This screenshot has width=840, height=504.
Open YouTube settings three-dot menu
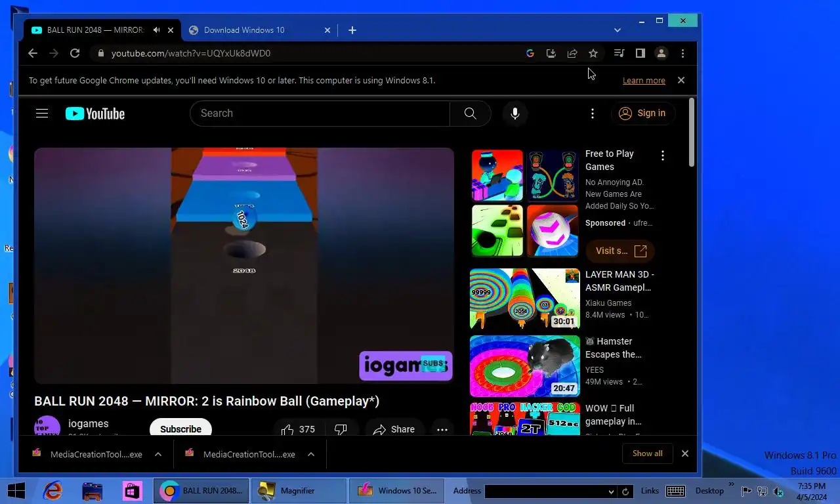593,114
